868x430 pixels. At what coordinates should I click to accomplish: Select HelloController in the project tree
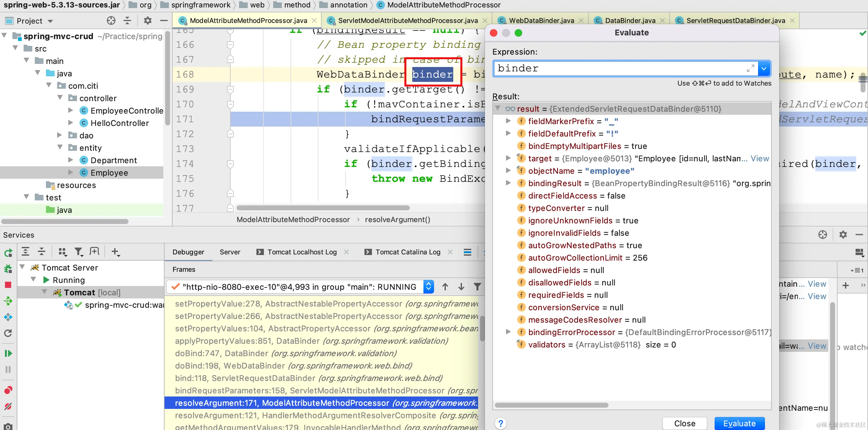coord(120,123)
